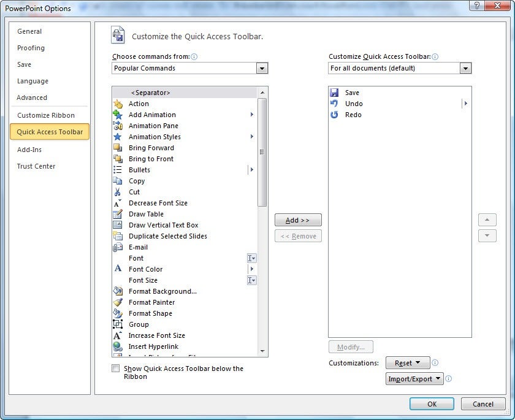Click the commands list scrollbar thumb
The image size is (515, 420).
(262, 153)
